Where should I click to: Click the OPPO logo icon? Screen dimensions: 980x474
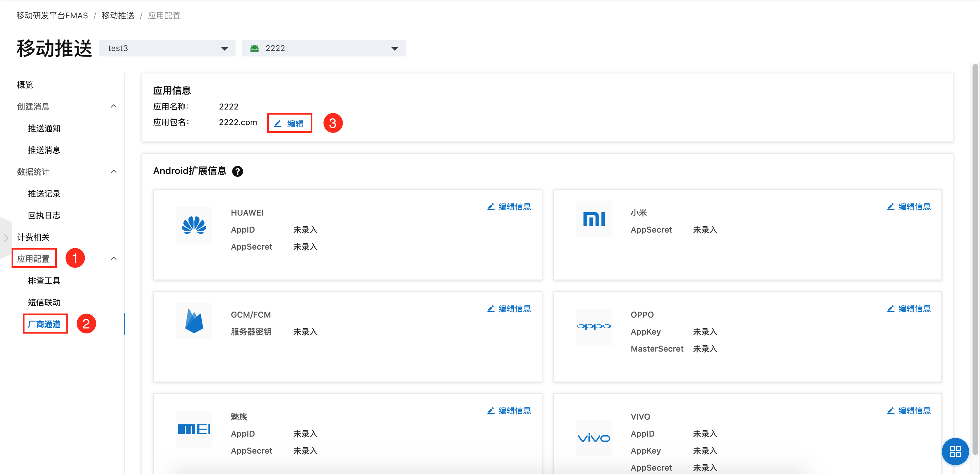593,327
